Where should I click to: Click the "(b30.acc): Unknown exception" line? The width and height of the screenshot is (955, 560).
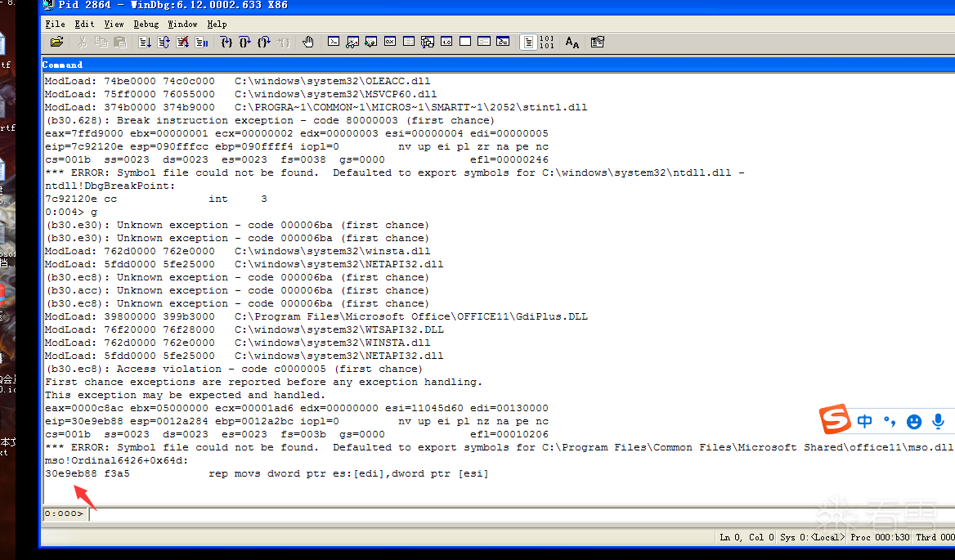point(237,290)
